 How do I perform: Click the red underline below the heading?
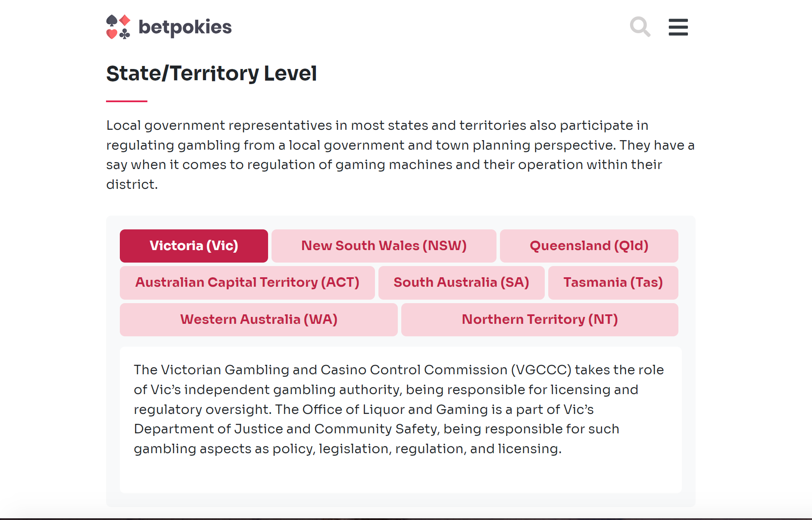(x=127, y=101)
